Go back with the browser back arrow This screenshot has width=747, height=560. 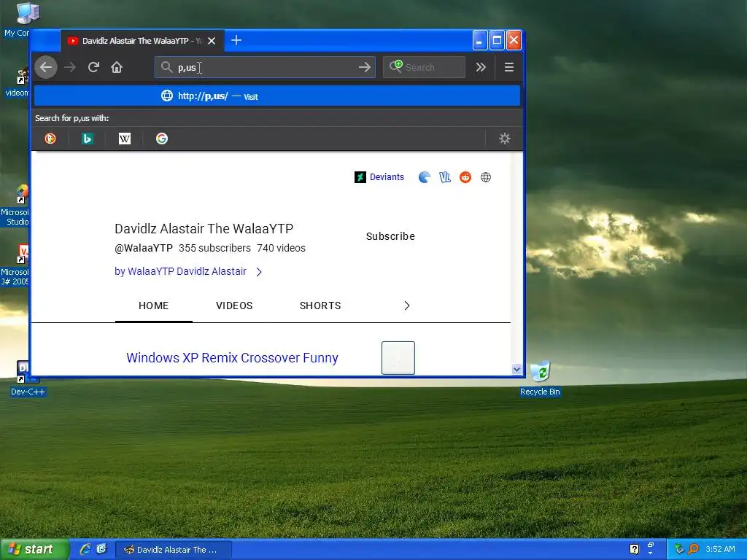point(46,67)
